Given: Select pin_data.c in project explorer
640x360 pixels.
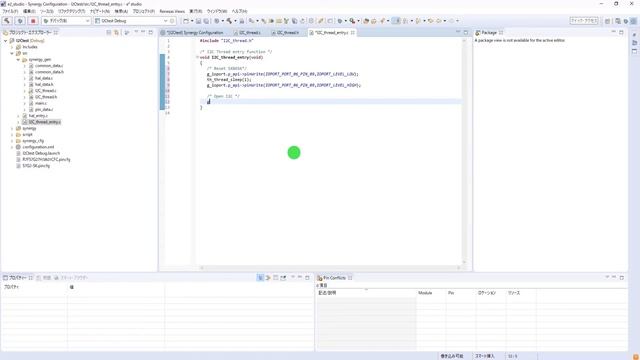Looking at the screenshot, I should click(x=44, y=109).
